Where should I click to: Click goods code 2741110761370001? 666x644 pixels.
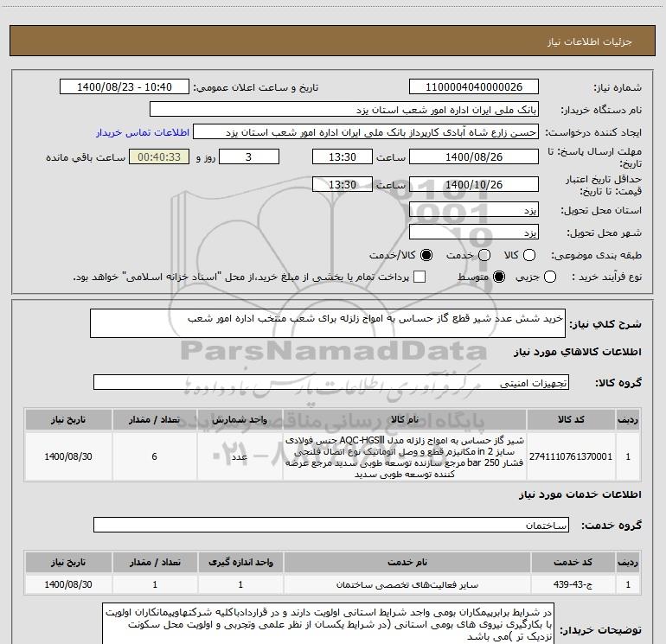click(x=571, y=456)
